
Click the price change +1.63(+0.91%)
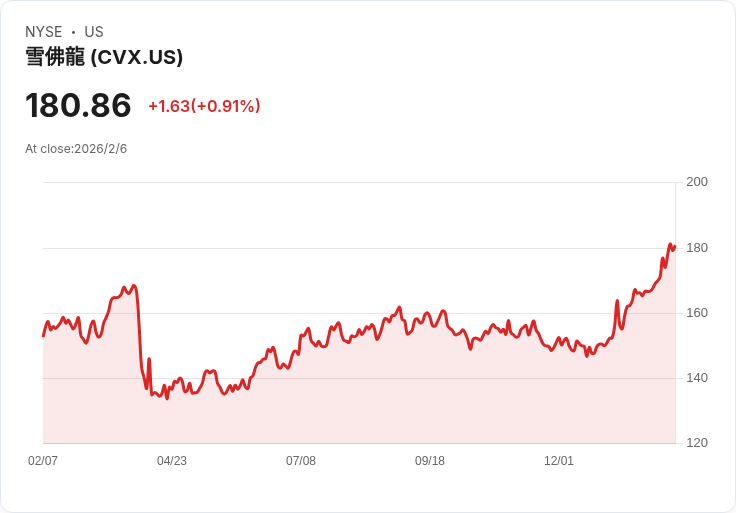tap(204, 106)
